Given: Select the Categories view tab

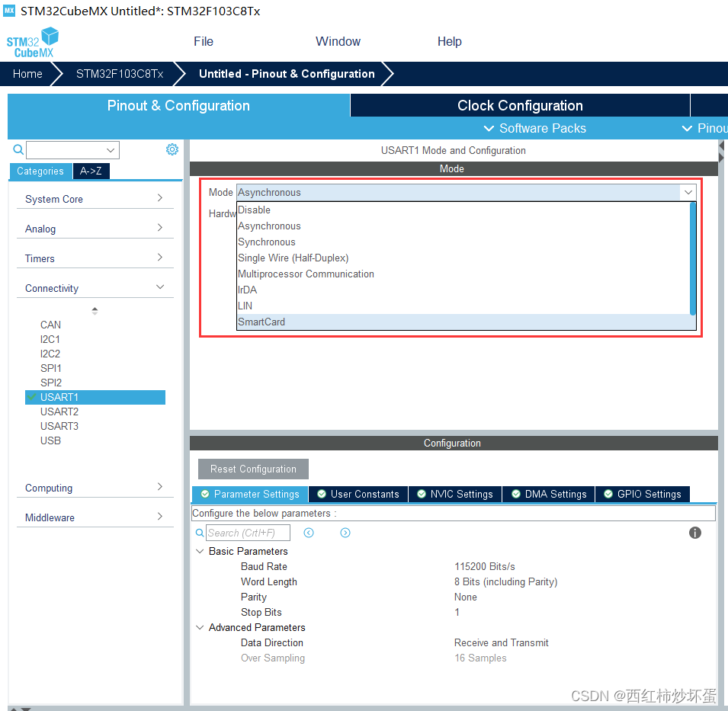Looking at the screenshot, I should click(40, 171).
